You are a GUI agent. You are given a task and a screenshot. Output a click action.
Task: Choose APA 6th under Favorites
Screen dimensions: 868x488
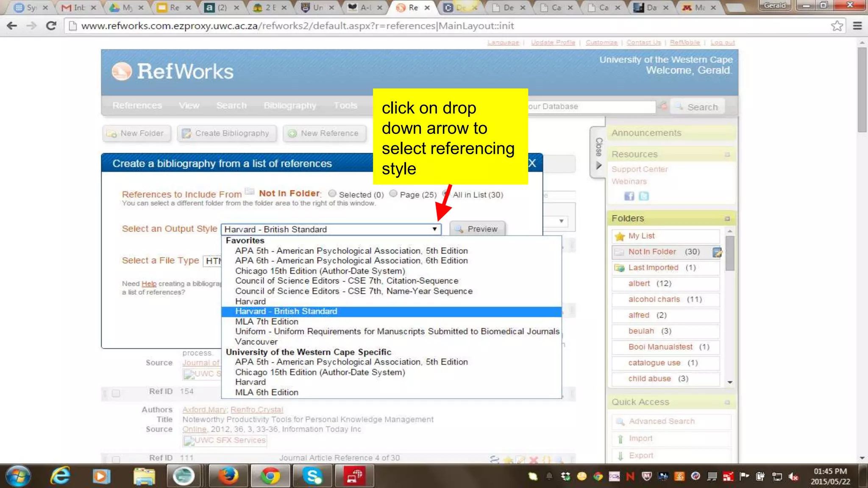[351, 261]
